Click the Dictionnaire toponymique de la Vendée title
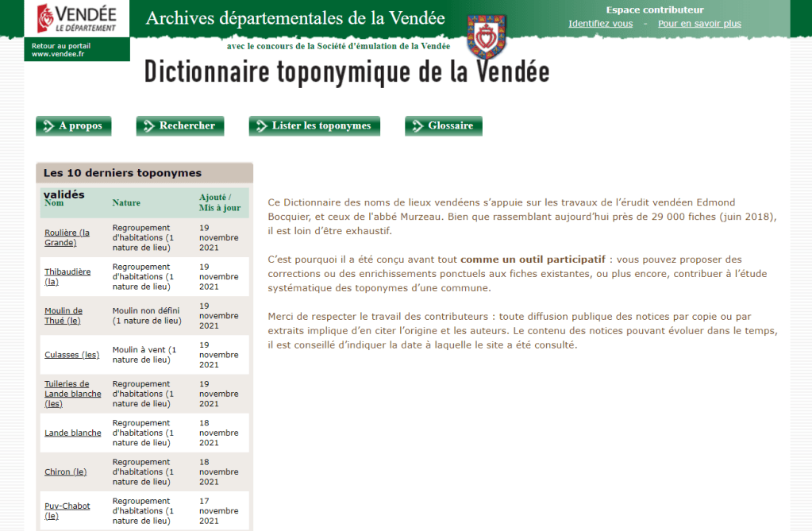812x531 pixels. click(x=346, y=72)
